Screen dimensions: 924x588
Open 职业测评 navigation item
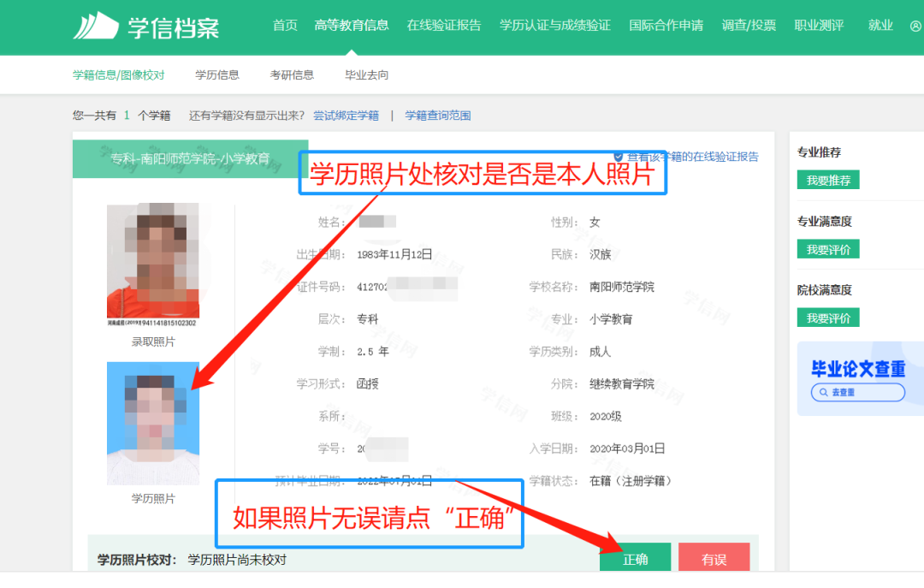click(819, 26)
